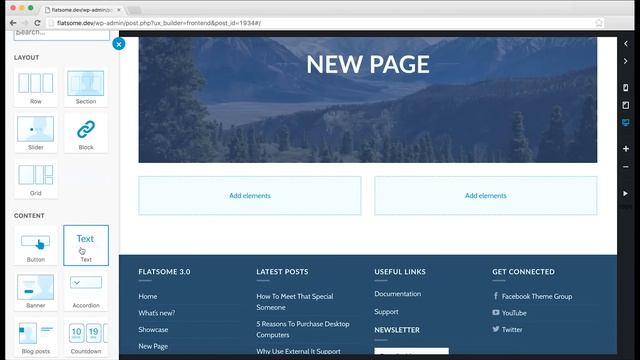Add an Accordion element
The width and height of the screenshot is (640, 360).
(86, 291)
